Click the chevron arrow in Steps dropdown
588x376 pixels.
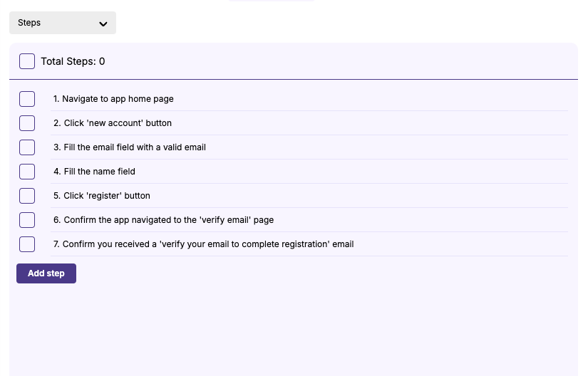point(103,24)
